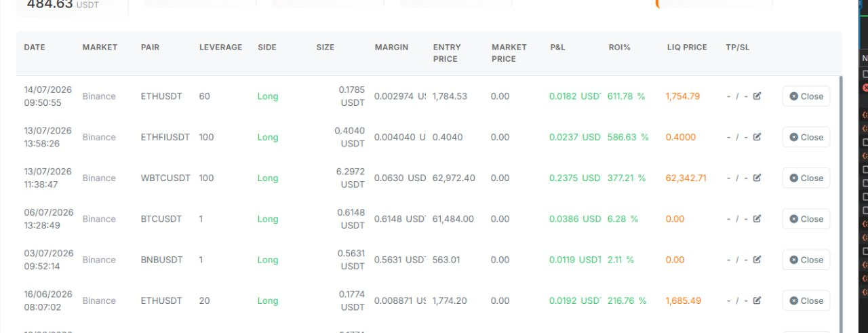868x333 pixels.
Task: Click the LIQ PRICE column header
Action: point(687,47)
